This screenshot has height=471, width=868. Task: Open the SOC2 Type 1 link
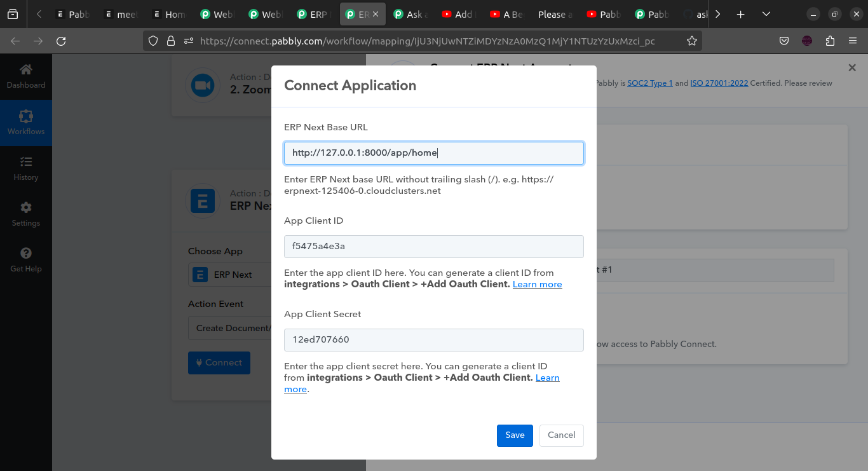click(650, 83)
